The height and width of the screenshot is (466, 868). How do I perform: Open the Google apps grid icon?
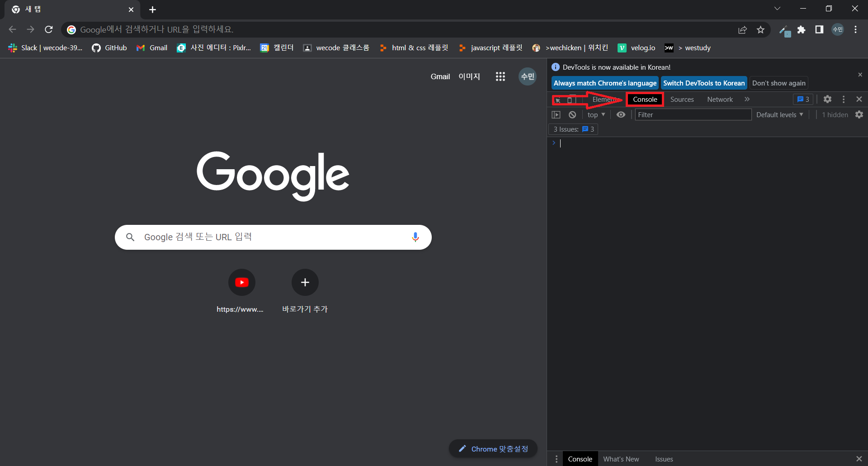[500, 76]
